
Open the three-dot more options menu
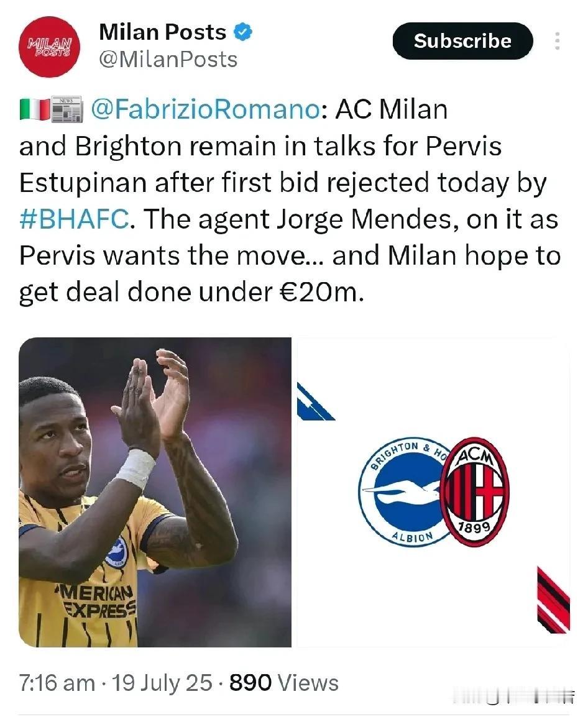[x=557, y=41]
